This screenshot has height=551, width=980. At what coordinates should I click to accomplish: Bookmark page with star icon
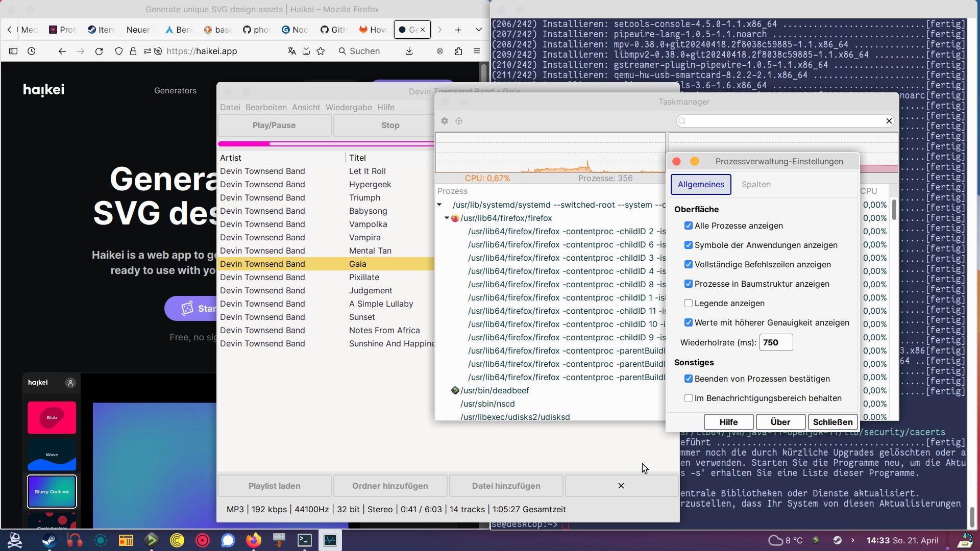[321, 51]
